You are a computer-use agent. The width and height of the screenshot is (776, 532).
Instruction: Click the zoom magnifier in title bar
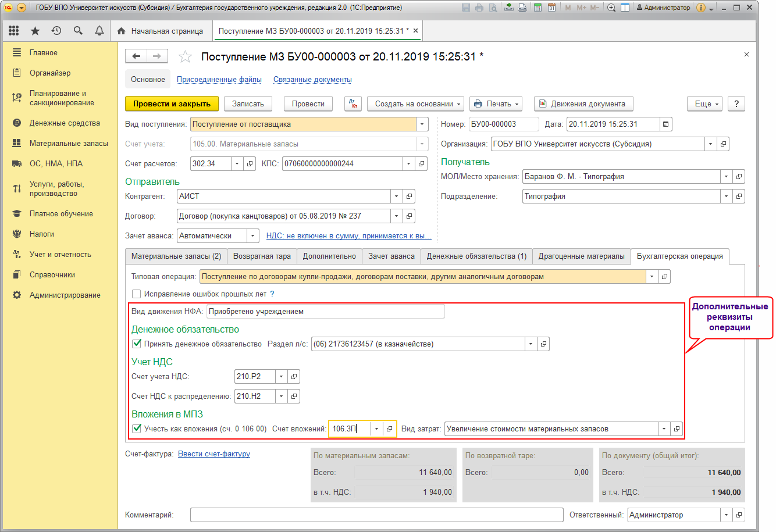coord(611,8)
